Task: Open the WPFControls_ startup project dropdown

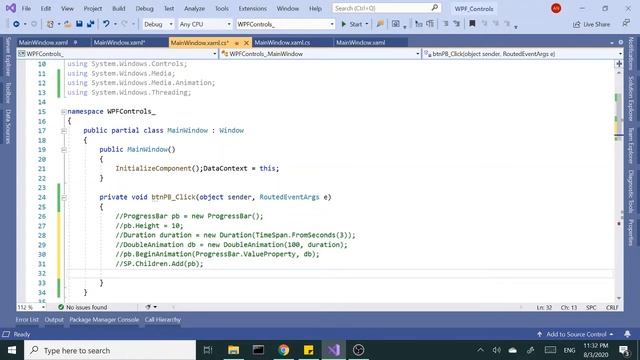Action: click(285, 24)
